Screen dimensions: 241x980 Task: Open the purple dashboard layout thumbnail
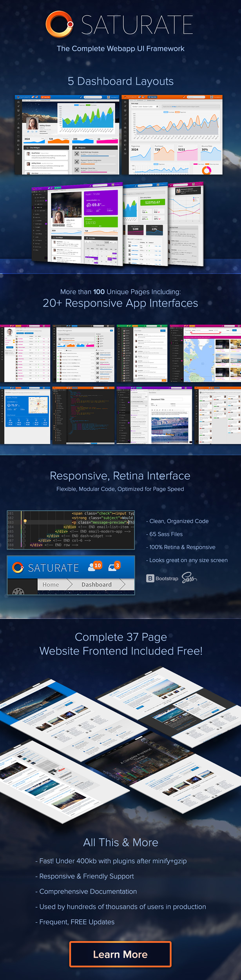[x=77, y=224]
